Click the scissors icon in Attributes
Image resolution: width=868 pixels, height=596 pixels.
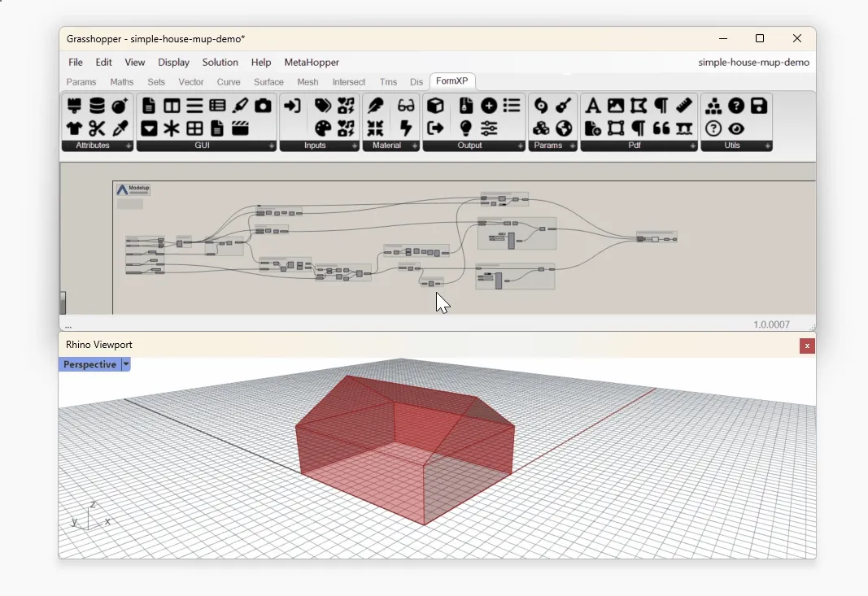97,128
